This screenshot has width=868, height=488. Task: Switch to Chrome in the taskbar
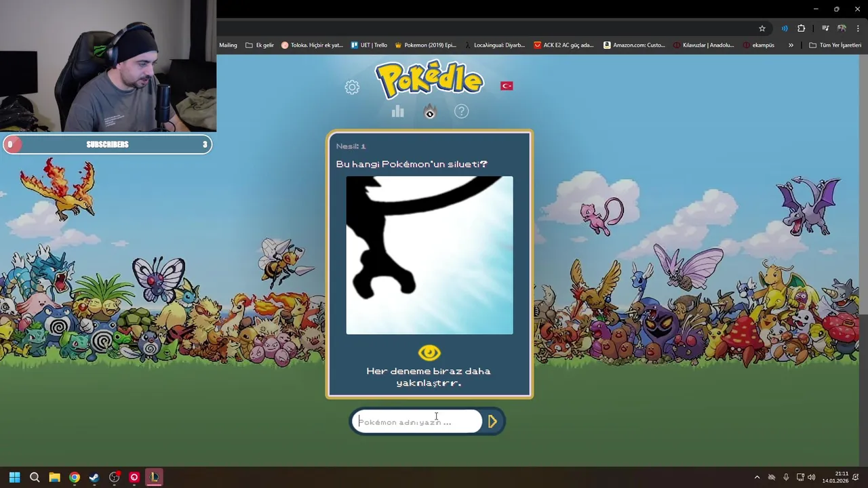click(74, 477)
